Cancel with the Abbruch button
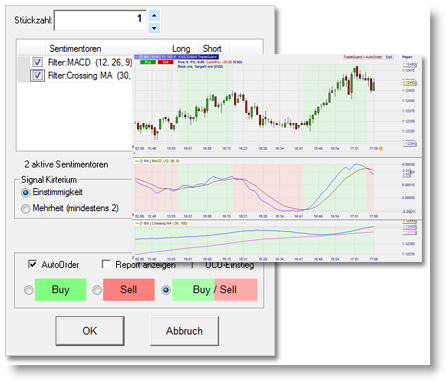 184,331
